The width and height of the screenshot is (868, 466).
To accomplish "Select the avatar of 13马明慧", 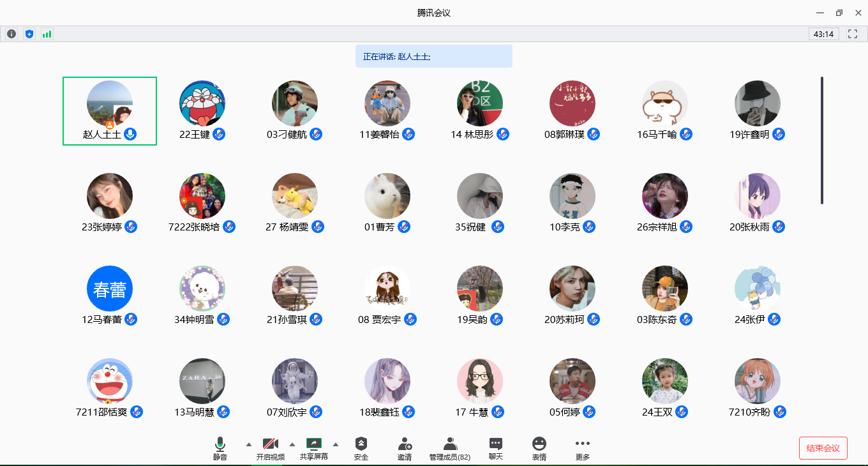I will [x=202, y=381].
